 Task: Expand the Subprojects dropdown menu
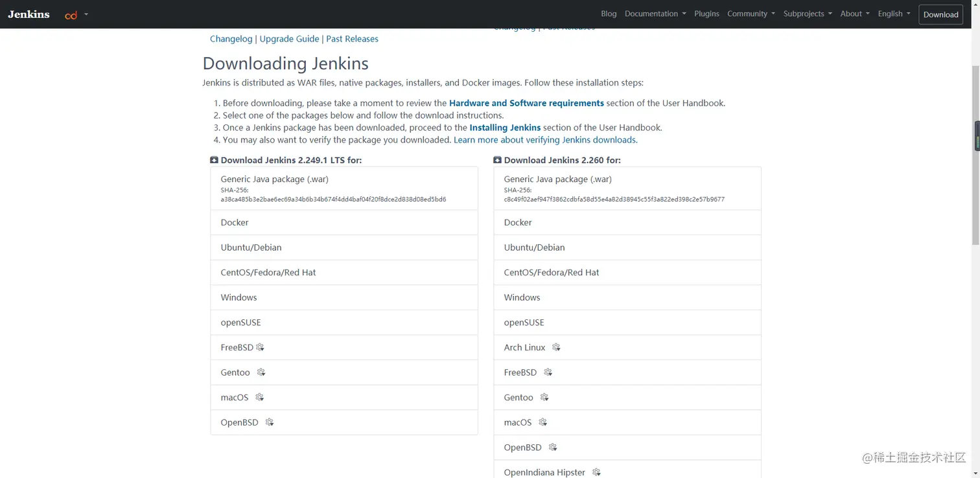coord(808,14)
